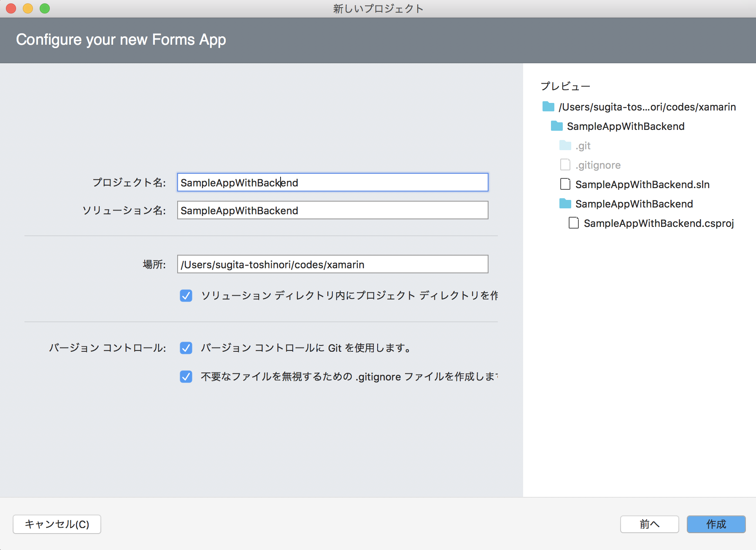This screenshot has width=756, height=550.
Task: Click the ソリューション名 input field
Action: point(332,210)
